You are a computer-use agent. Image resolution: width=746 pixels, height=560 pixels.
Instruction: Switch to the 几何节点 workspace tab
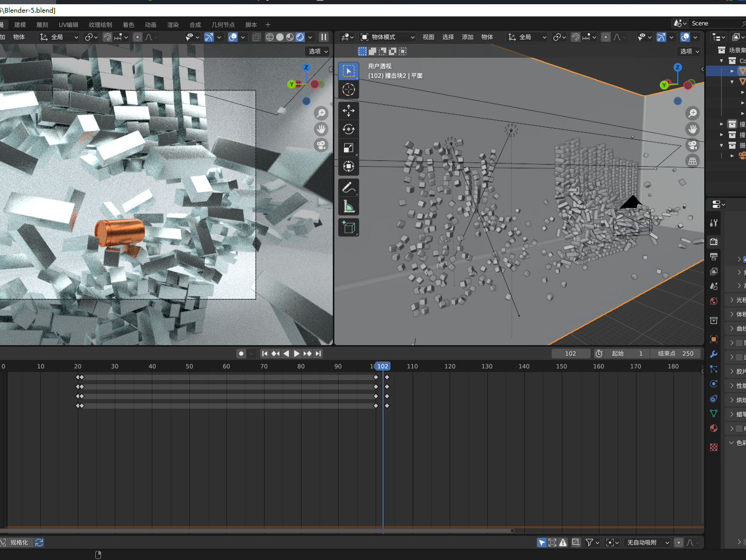click(224, 24)
